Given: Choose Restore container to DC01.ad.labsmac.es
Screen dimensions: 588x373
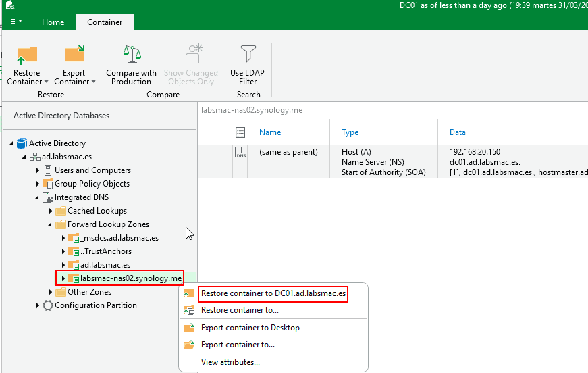Looking at the screenshot, I should [x=273, y=293].
